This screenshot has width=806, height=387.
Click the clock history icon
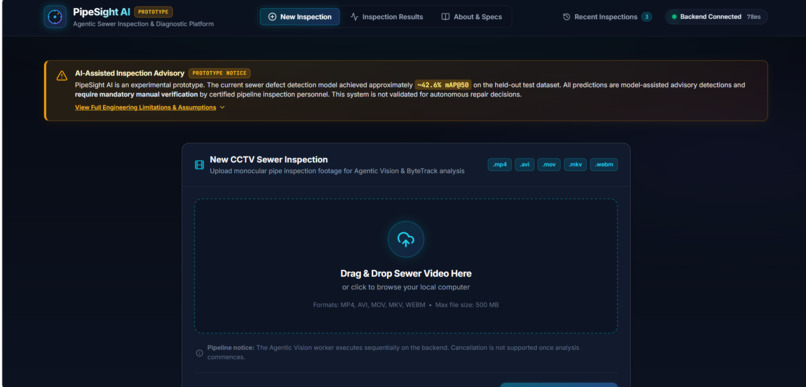pos(566,17)
